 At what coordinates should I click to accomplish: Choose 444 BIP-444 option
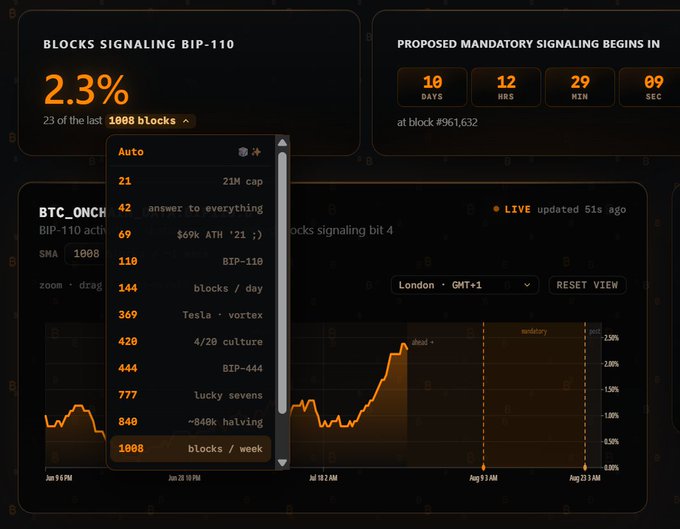coord(190,369)
